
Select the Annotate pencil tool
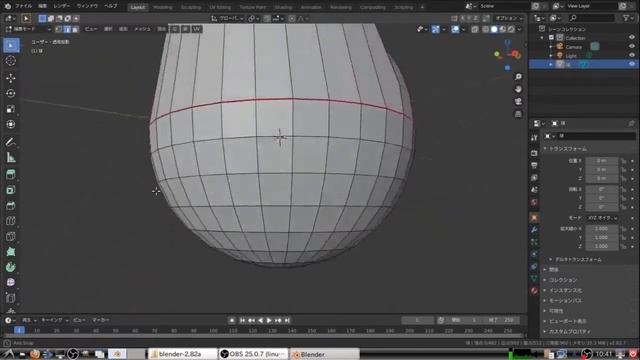pyautogui.click(x=11, y=142)
